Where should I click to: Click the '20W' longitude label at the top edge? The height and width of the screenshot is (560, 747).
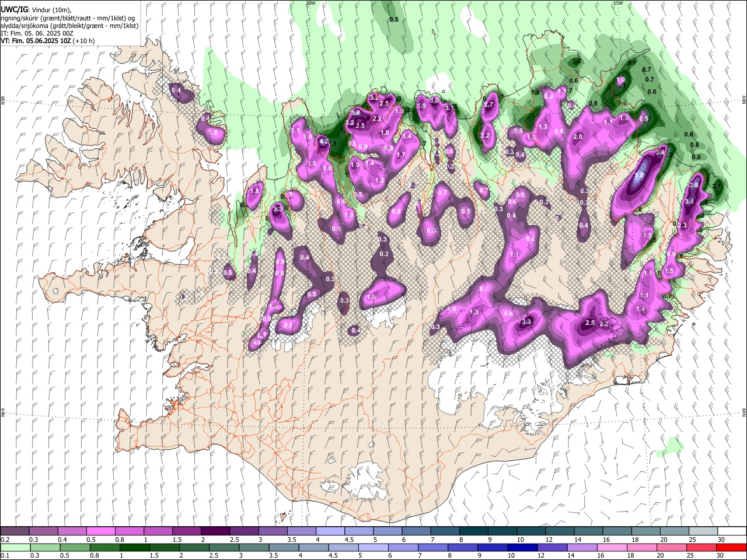[x=310, y=3]
